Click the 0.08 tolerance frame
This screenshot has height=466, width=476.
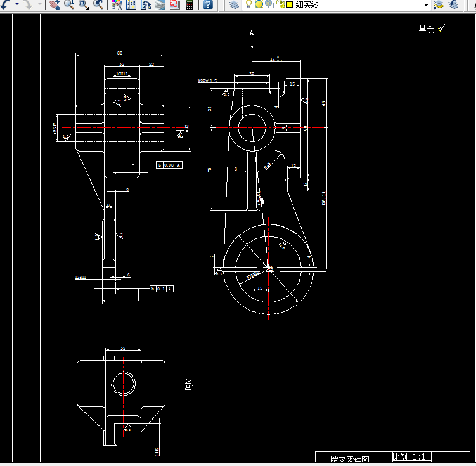[169, 165]
